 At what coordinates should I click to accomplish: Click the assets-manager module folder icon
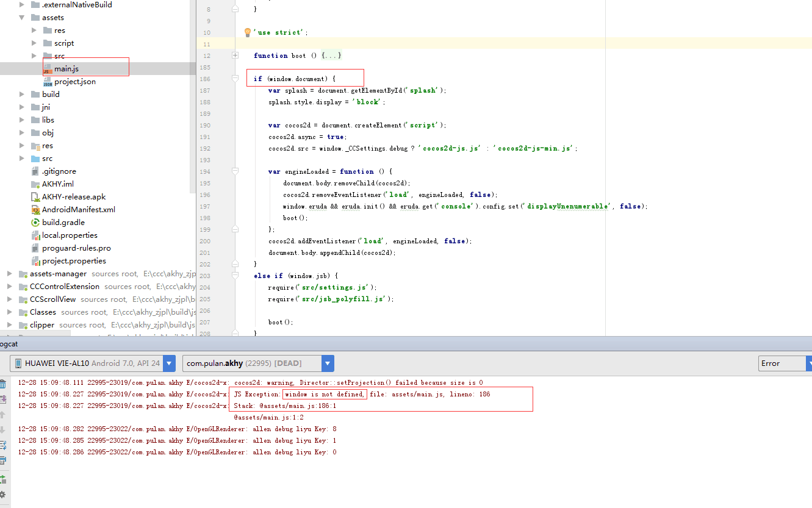click(x=23, y=274)
